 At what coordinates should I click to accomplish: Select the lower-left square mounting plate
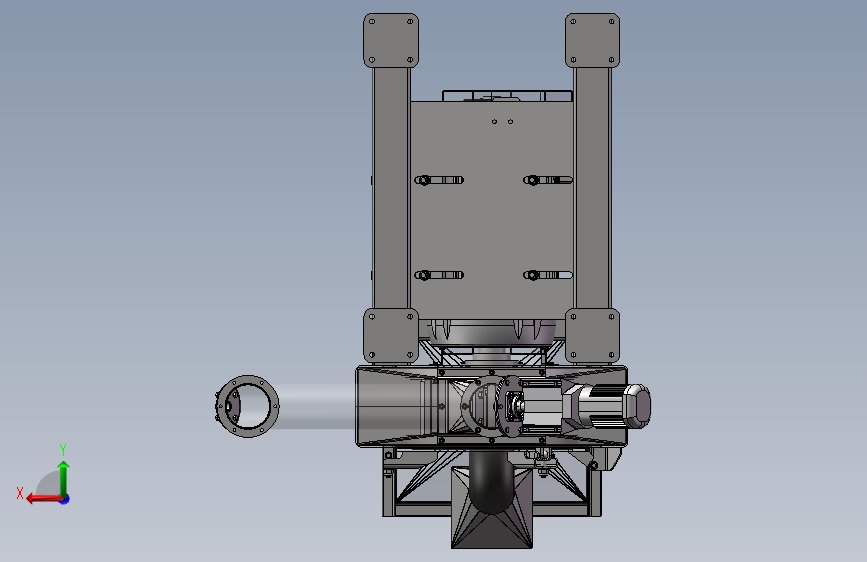(x=391, y=336)
